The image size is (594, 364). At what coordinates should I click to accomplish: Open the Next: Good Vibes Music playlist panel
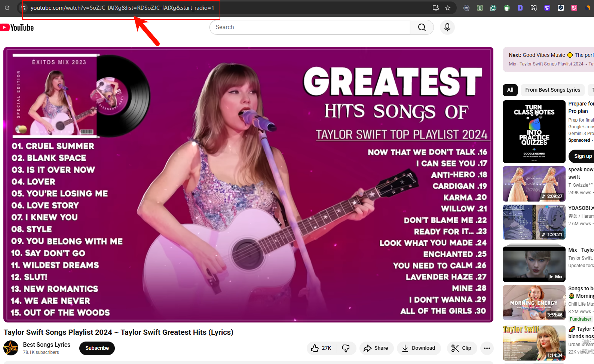point(548,59)
